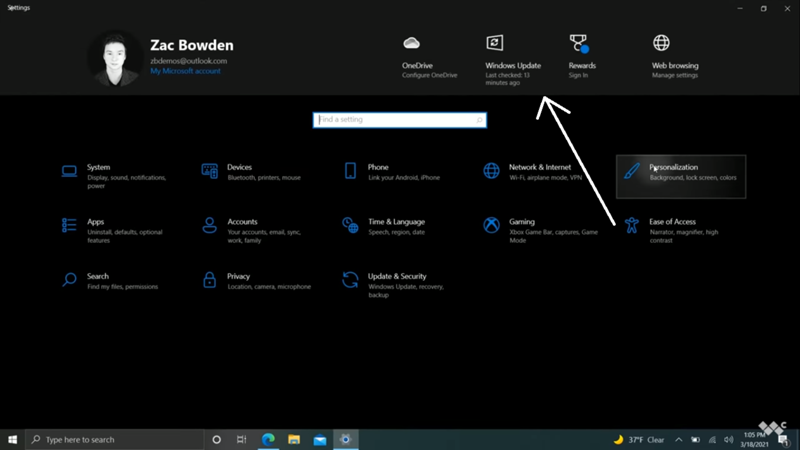Open the Phone settings icon
The width and height of the screenshot is (800, 450).
tap(350, 171)
